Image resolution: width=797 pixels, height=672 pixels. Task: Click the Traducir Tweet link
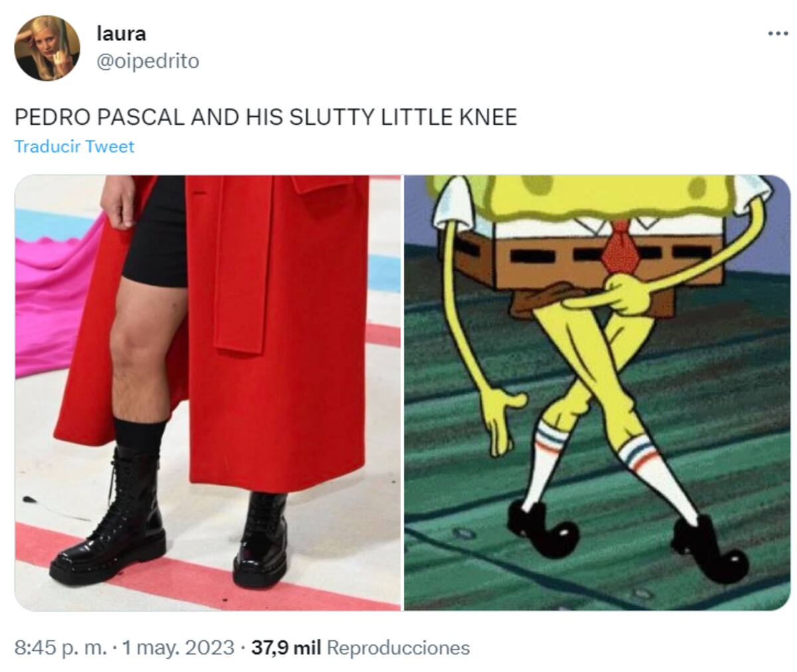coord(74,146)
